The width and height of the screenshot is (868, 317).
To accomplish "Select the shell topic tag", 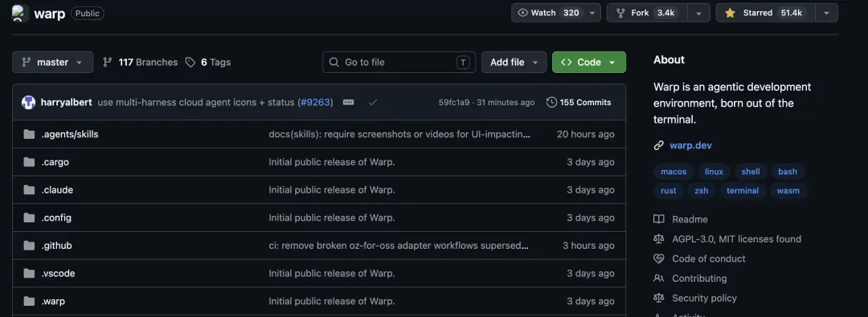I will pos(751,172).
